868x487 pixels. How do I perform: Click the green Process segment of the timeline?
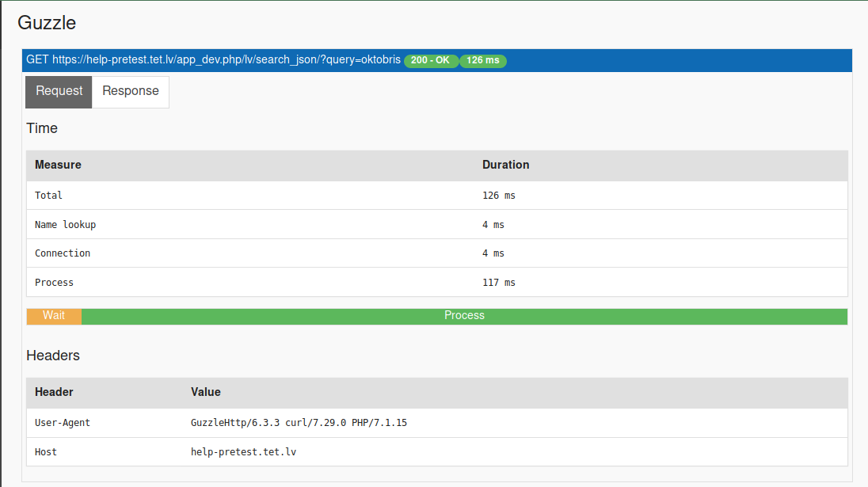[464, 315]
